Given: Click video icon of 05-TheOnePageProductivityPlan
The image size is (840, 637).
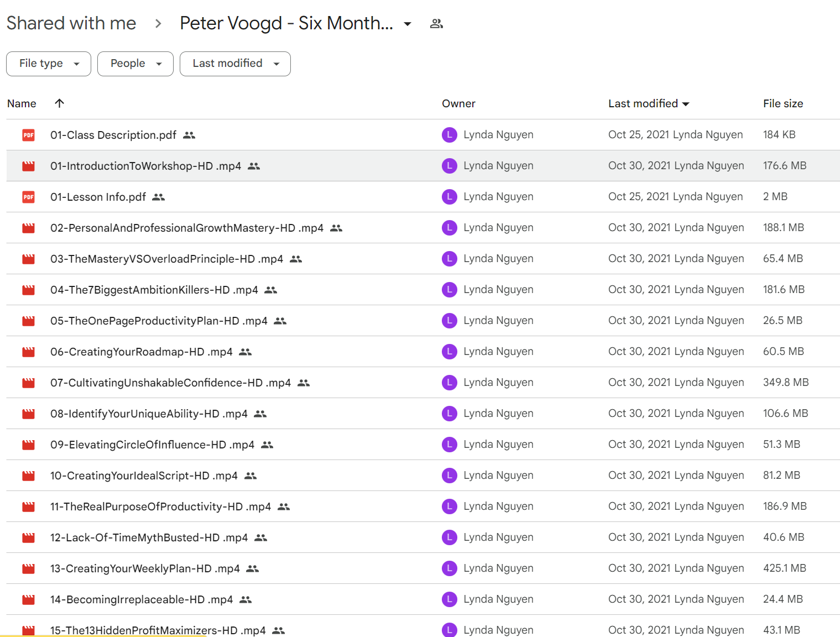Looking at the screenshot, I should [28, 321].
